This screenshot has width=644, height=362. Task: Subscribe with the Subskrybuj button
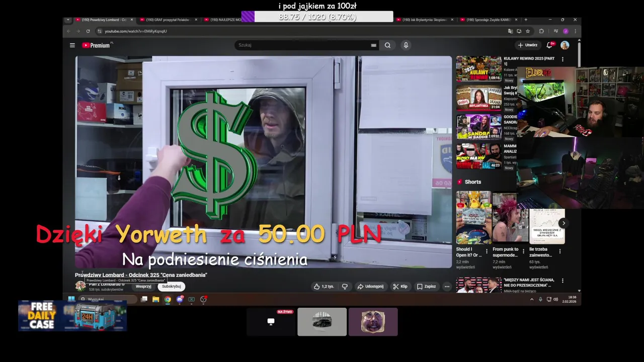click(x=171, y=287)
